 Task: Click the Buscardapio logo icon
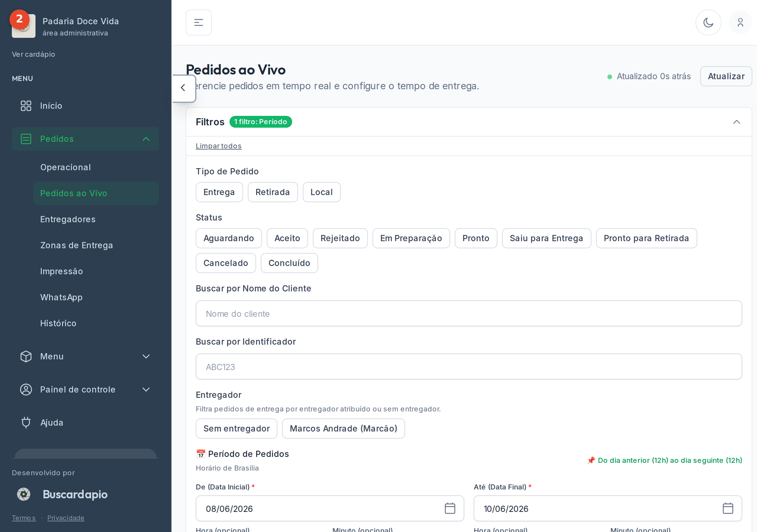(x=24, y=494)
